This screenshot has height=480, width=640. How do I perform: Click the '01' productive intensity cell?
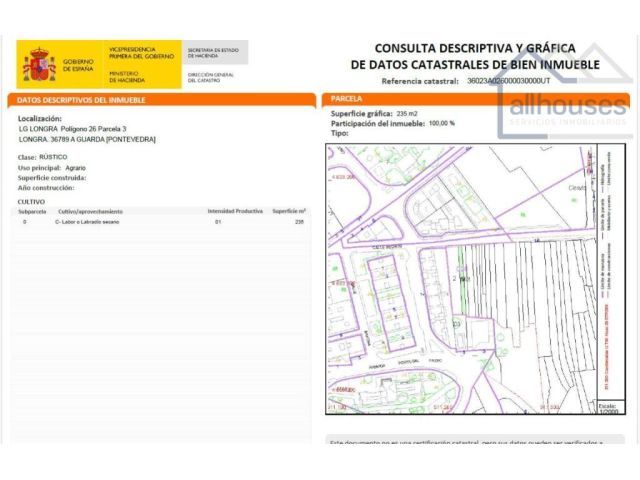pos(218,222)
